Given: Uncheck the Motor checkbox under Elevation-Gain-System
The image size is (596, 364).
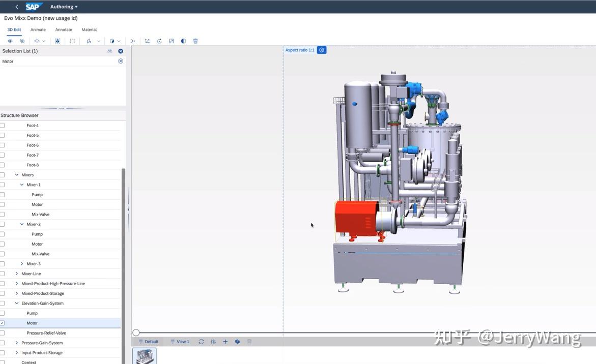Looking at the screenshot, I should (x=3, y=323).
